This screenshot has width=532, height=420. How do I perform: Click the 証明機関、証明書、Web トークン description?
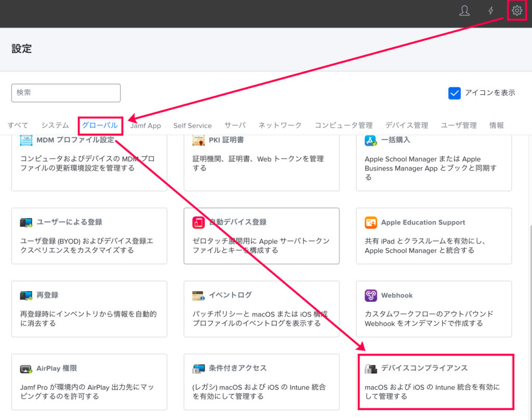click(258, 164)
